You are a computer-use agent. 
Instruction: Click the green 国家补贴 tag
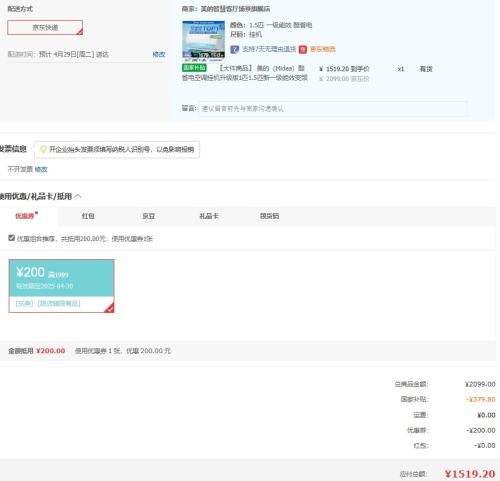[194, 68]
